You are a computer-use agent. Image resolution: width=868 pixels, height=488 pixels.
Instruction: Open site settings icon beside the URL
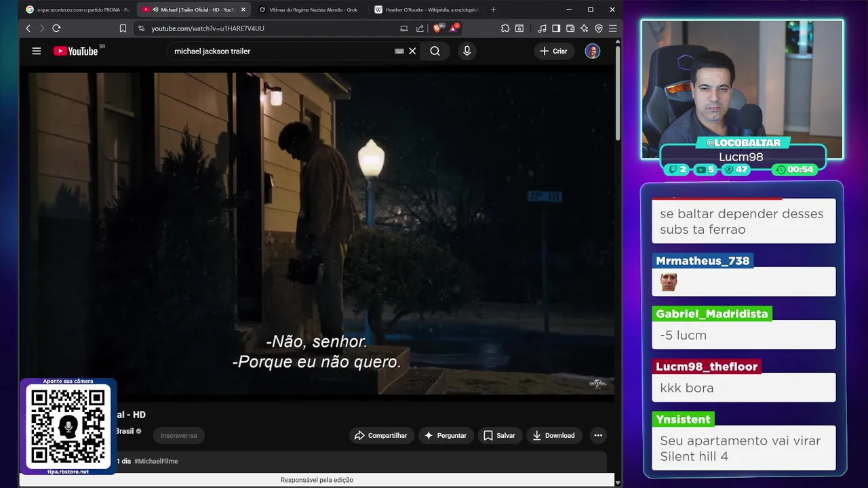(141, 28)
